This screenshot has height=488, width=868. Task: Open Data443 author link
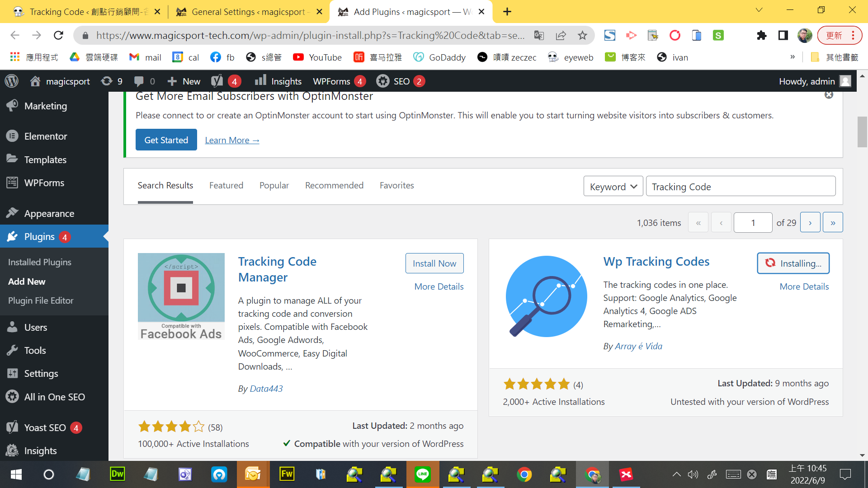click(266, 389)
